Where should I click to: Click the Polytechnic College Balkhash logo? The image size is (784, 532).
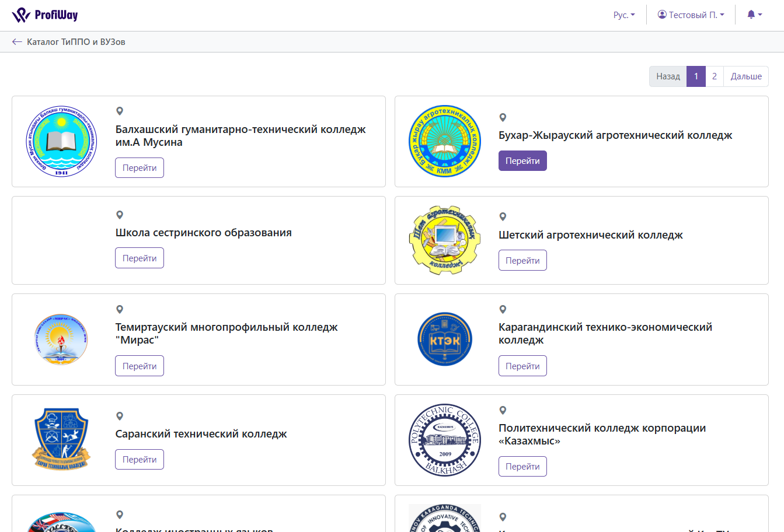[x=445, y=440]
